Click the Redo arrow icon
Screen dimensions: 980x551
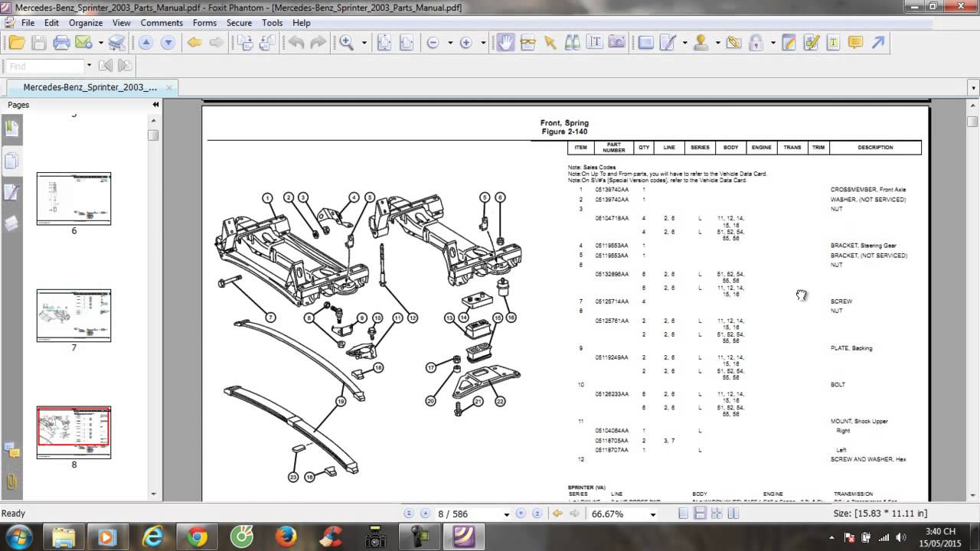point(318,43)
